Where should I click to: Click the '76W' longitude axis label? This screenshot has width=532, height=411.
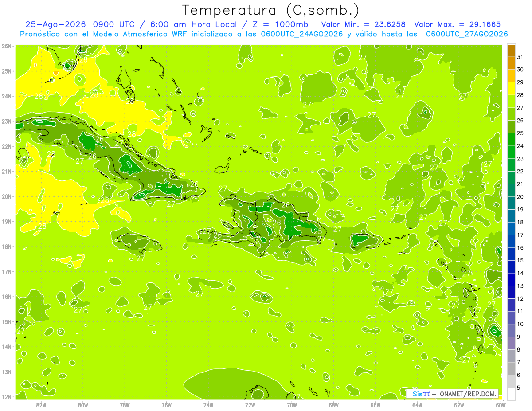point(167,405)
